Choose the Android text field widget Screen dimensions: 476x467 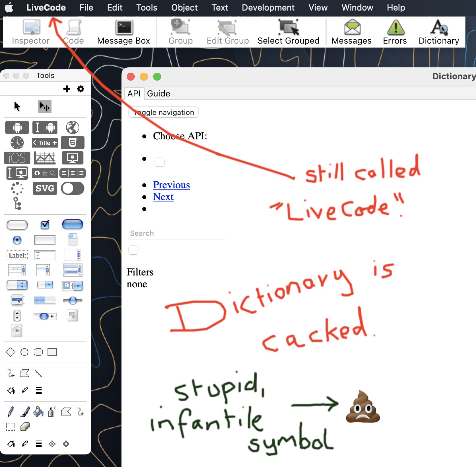[45, 127]
